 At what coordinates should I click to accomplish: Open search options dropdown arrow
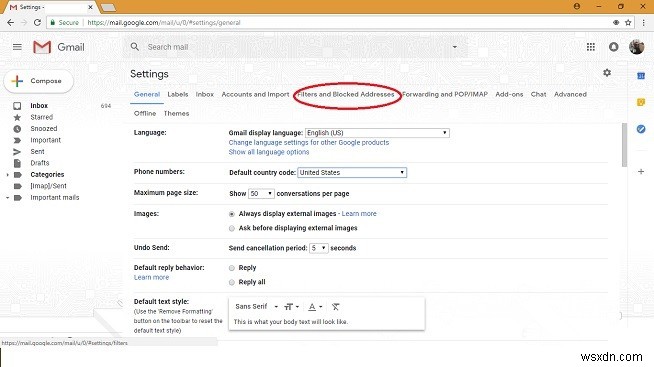455,47
